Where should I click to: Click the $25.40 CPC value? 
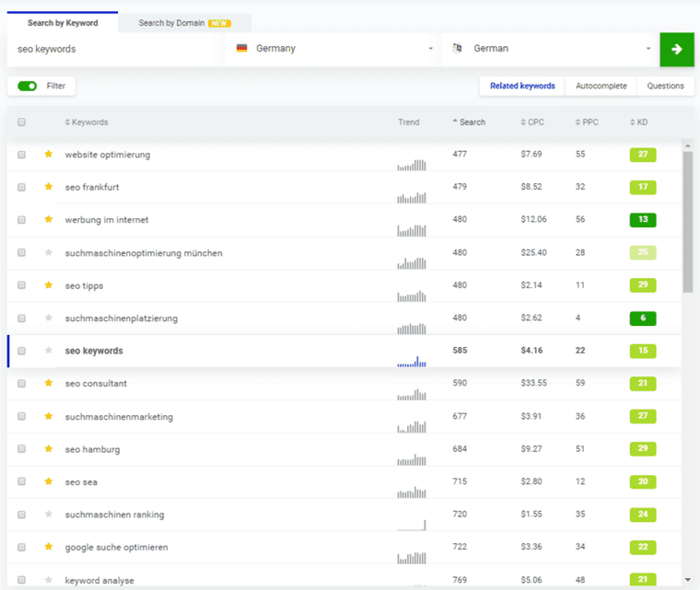pos(533,252)
